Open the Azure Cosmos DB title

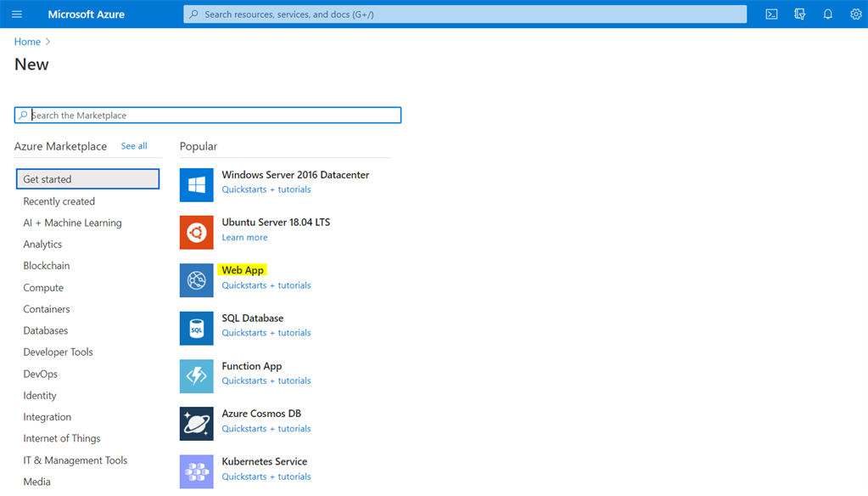(261, 414)
